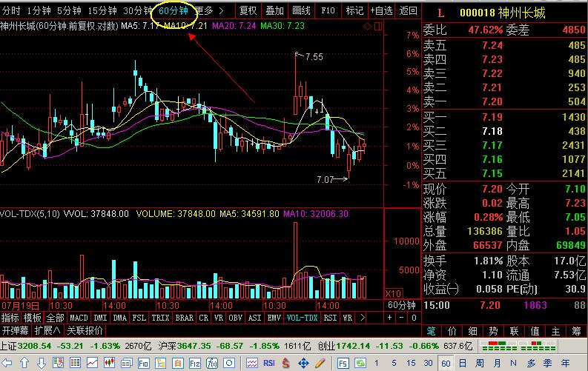Open the orange 自 watchlist icon
588x371 pixels.
pos(178,363)
